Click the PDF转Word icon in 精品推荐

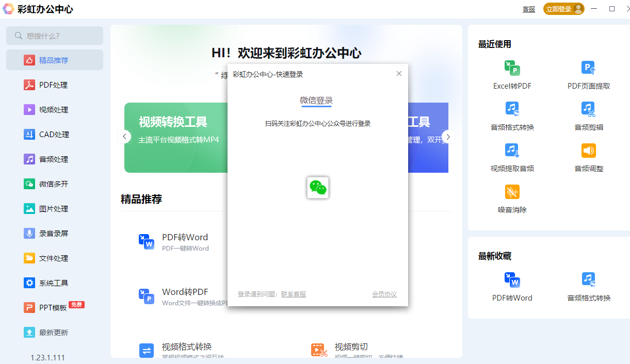pyautogui.click(x=147, y=241)
